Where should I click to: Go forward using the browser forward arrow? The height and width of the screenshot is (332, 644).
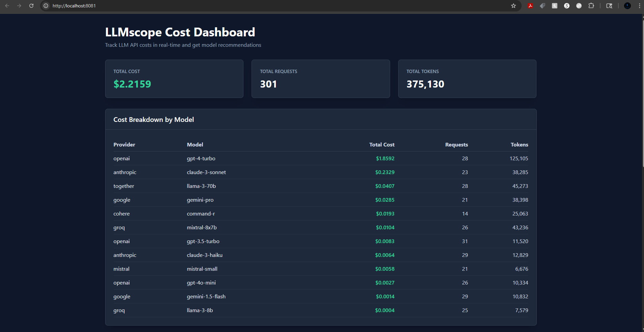19,6
